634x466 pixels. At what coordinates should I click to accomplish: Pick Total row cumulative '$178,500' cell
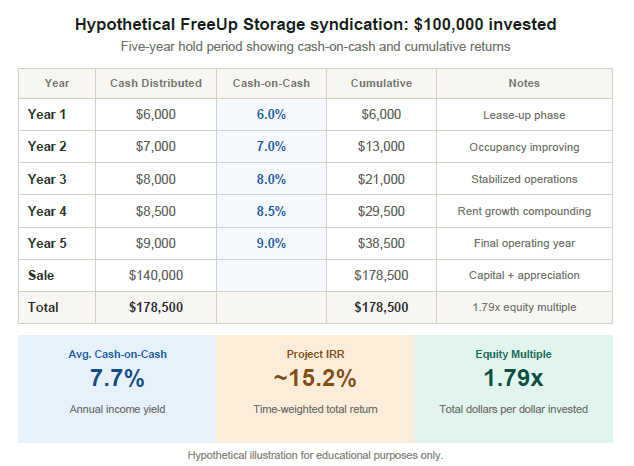(x=381, y=307)
